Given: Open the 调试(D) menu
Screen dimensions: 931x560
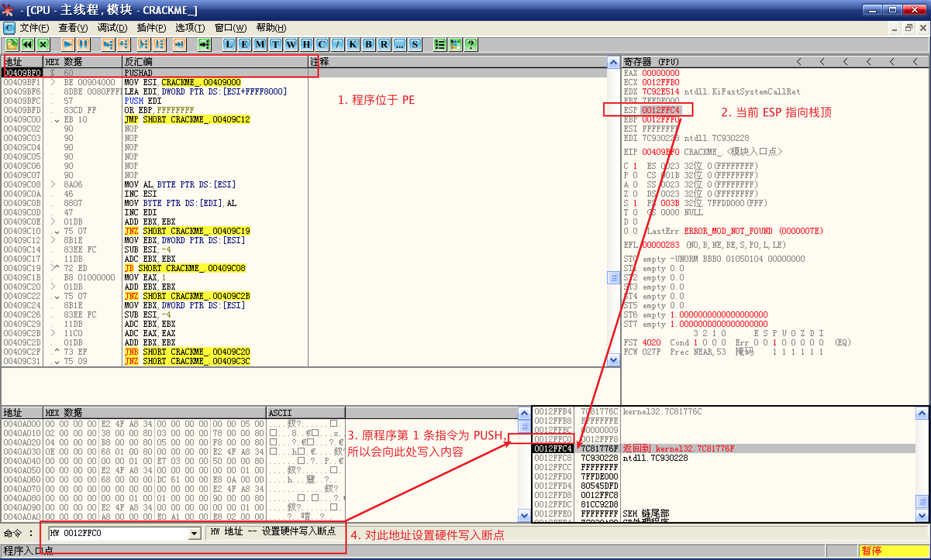Looking at the screenshot, I should coord(112,28).
